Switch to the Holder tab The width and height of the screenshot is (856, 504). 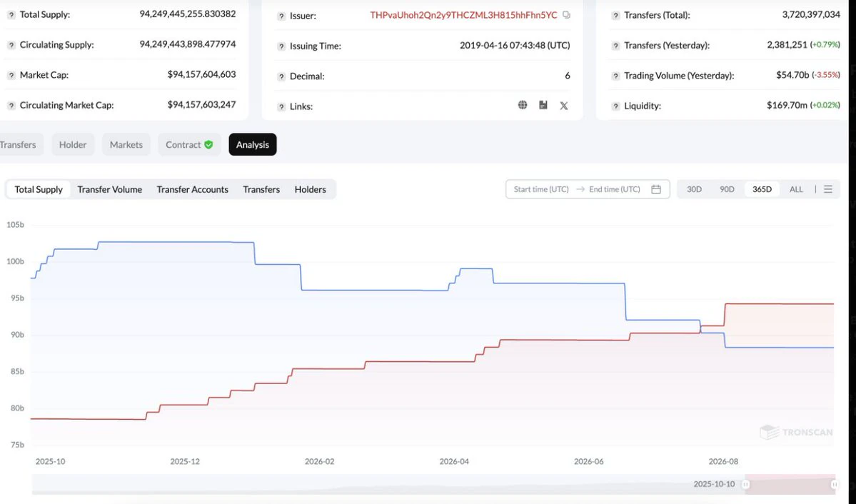(73, 145)
